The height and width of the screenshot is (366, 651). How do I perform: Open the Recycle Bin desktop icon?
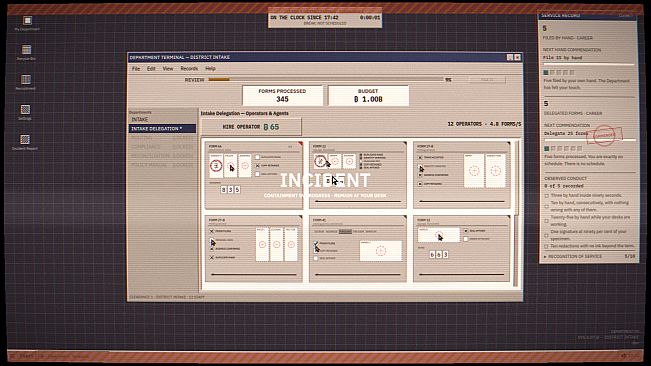[x=26, y=53]
